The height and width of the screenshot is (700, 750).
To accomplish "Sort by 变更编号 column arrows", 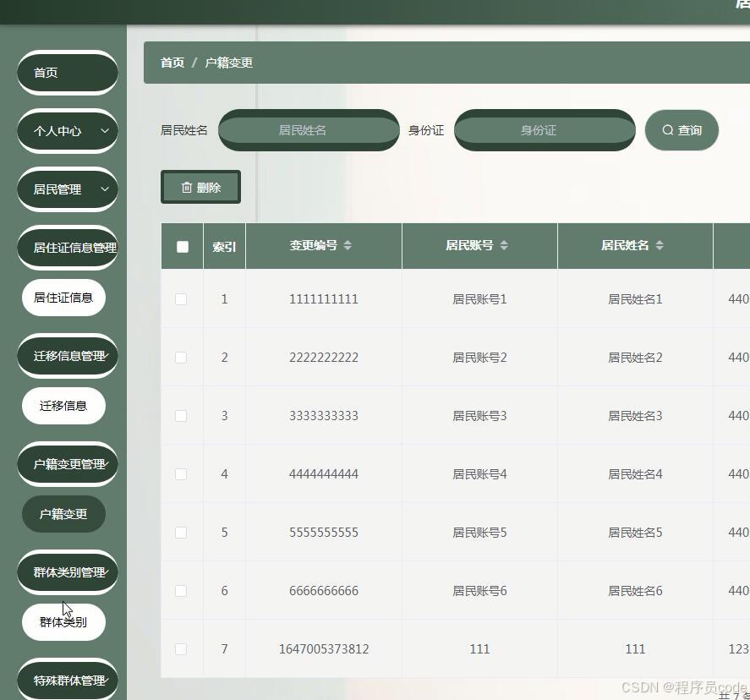I will click(348, 245).
